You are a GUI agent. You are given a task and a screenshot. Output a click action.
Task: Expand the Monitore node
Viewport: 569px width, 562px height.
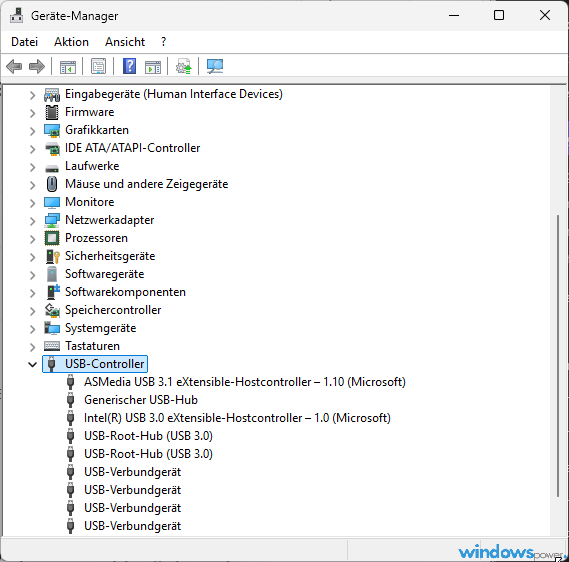tap(33, 203)
